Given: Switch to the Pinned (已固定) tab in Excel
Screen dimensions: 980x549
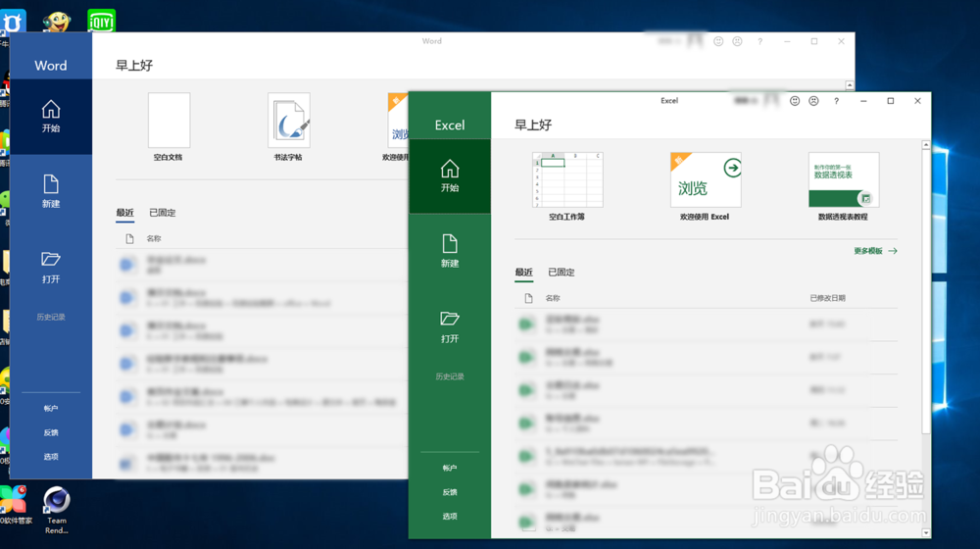Looking at the screenshot, I should pos(562,272).
